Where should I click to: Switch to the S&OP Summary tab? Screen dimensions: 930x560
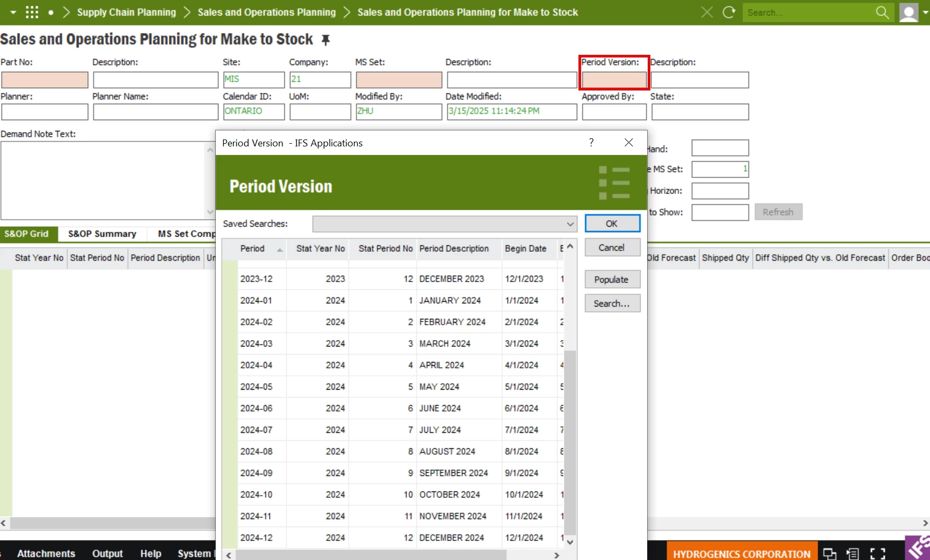102,234
